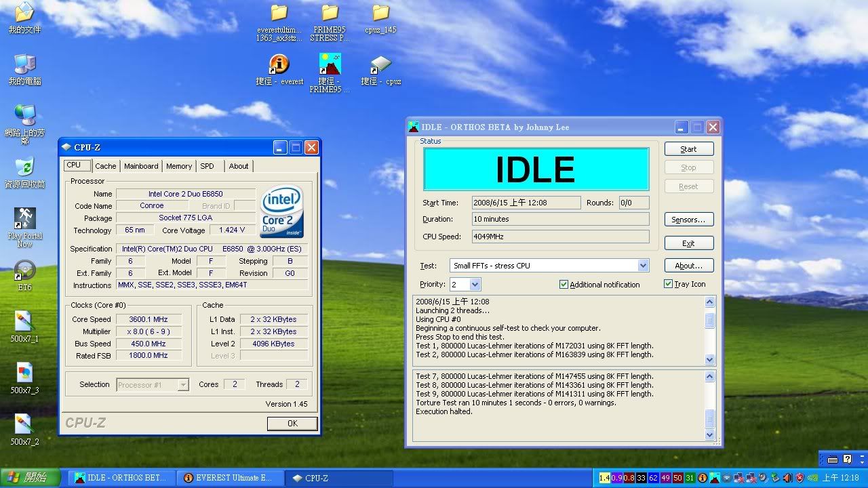Select the everestultim folder on desktop
This screenshot has height=488, width=868.
(279, 22)
